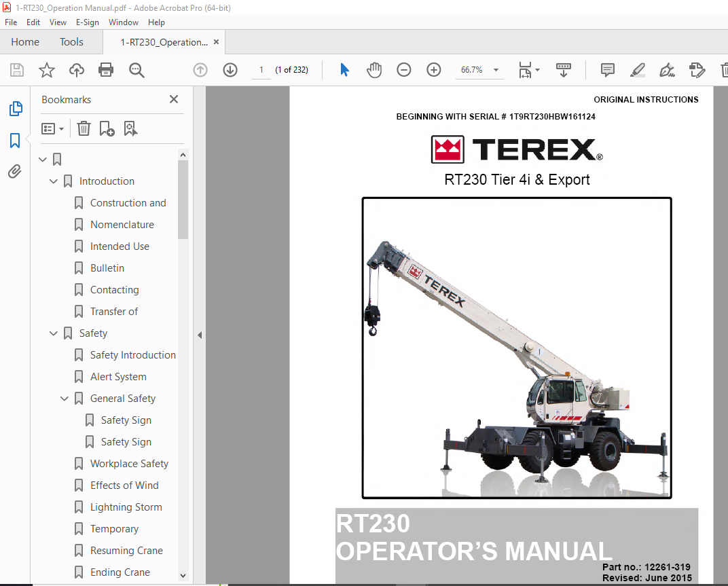Open Page Thumbnails panel
This screenshot has height=586, width=728.
pos(16,109)
